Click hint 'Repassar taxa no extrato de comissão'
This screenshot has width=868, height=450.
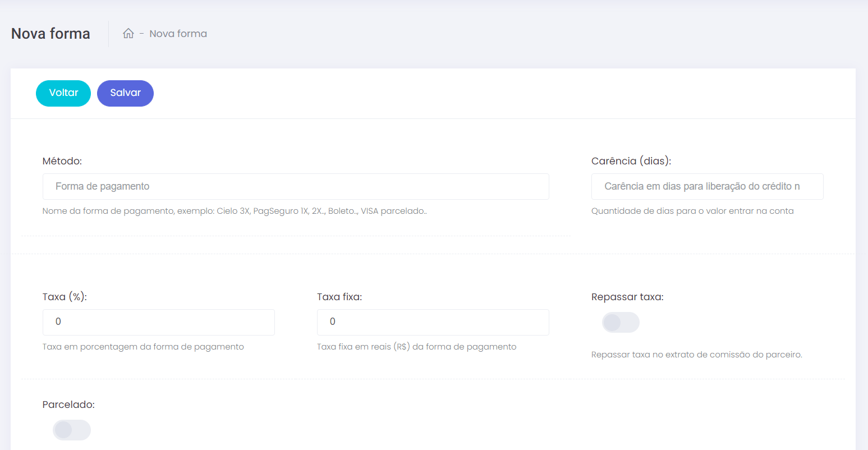(x=697, y=355)
